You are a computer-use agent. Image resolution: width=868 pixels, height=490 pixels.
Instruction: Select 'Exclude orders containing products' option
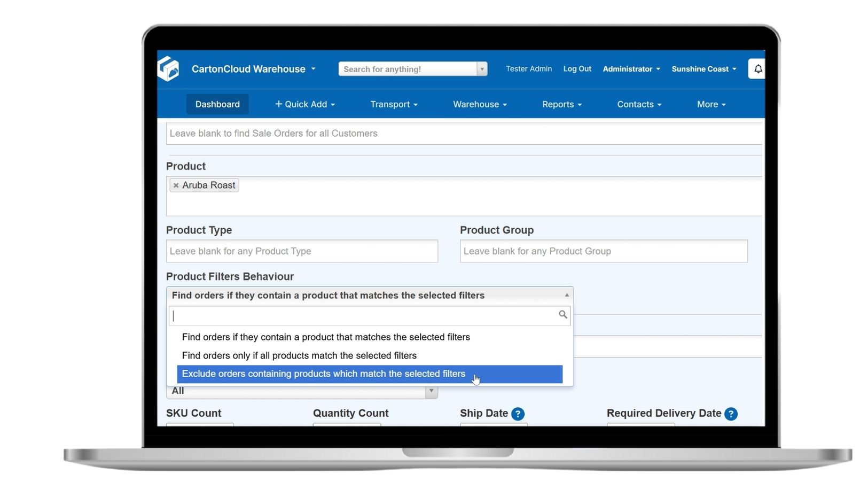[x=370, y=374]
